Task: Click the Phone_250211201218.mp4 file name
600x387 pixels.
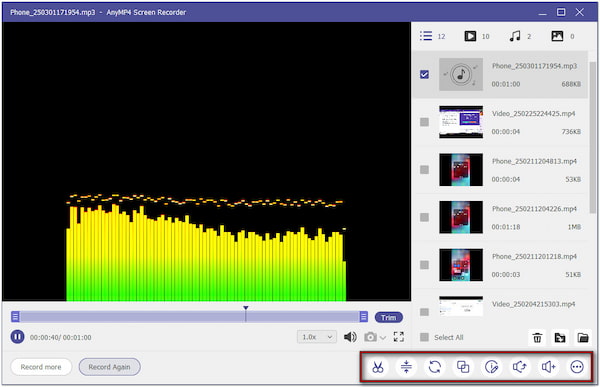Action: point(534,256)
